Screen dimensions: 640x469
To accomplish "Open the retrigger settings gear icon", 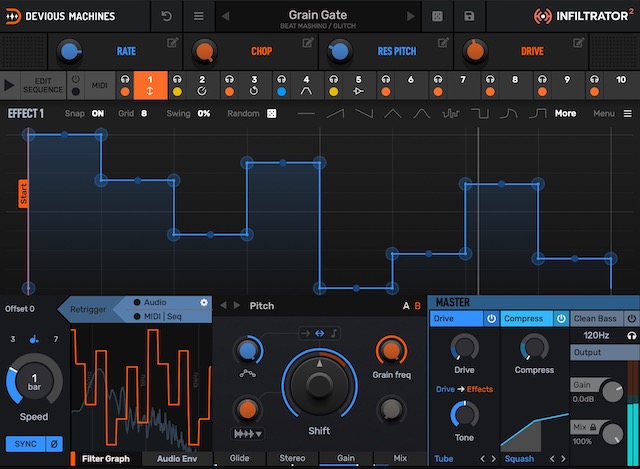I will tap(204, 302).
